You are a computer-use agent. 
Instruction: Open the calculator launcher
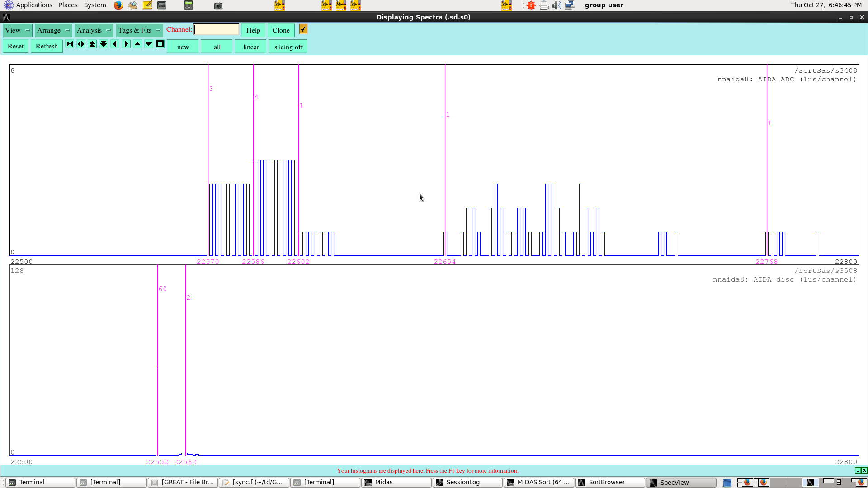click(189, 5)
